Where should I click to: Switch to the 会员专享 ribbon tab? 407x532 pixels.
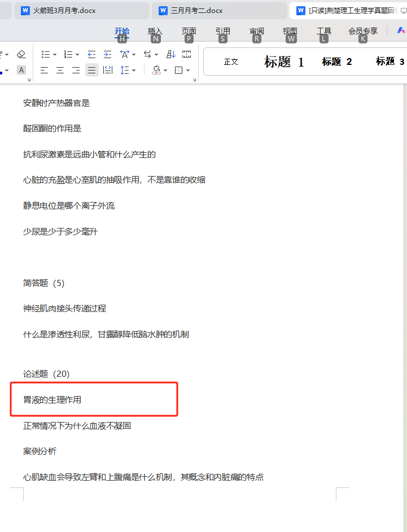click(363, 31)
